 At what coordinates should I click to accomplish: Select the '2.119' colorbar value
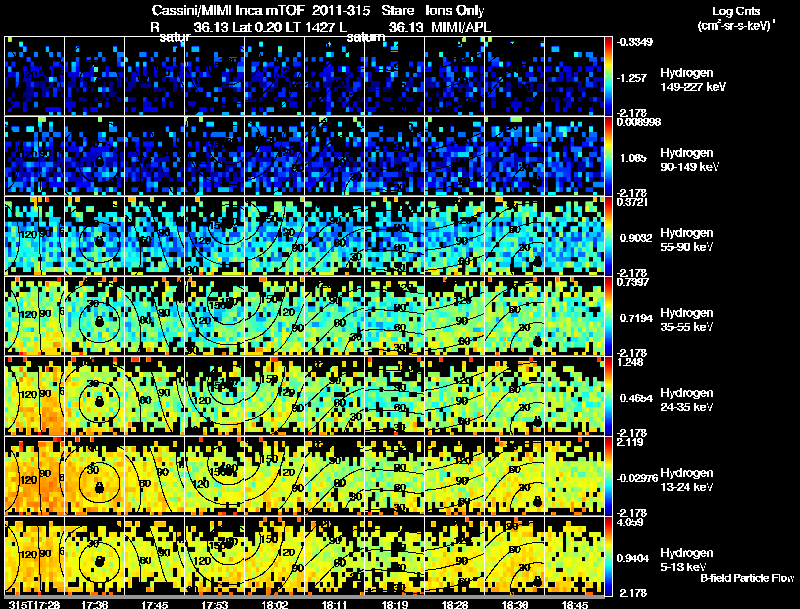(x=630, y=442)
